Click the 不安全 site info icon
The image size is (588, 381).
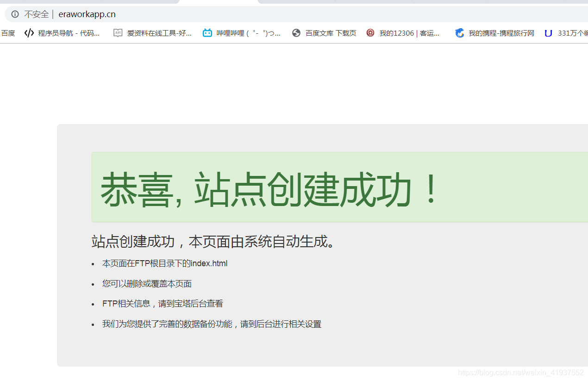click(x=14, y=14)
